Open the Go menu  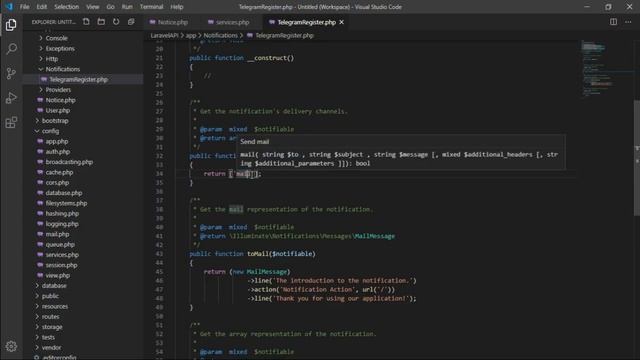click(111, 7)
